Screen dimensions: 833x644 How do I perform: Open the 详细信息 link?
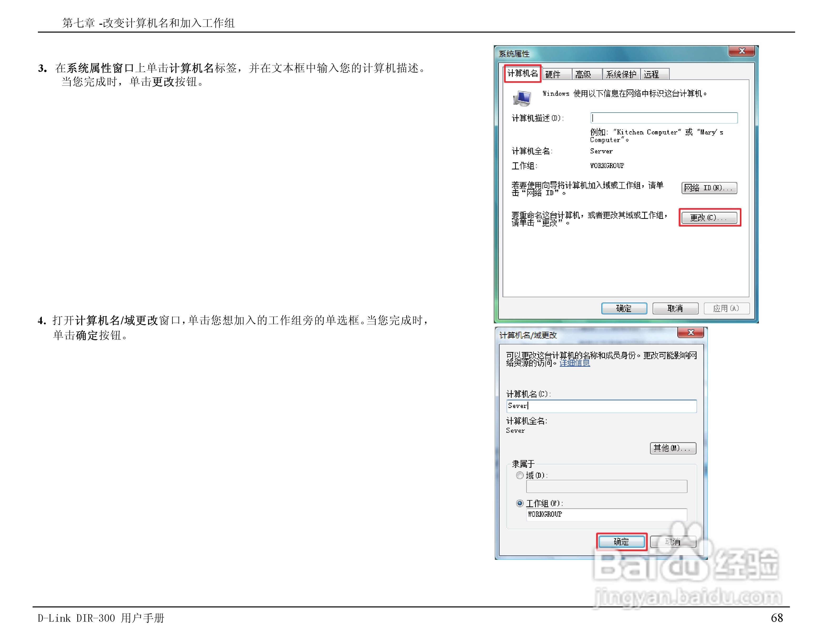[575, 363]
